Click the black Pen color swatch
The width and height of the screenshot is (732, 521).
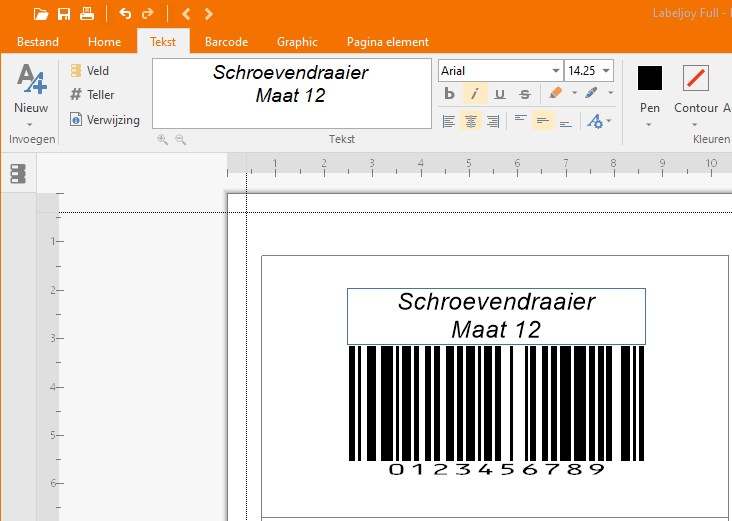650,78
